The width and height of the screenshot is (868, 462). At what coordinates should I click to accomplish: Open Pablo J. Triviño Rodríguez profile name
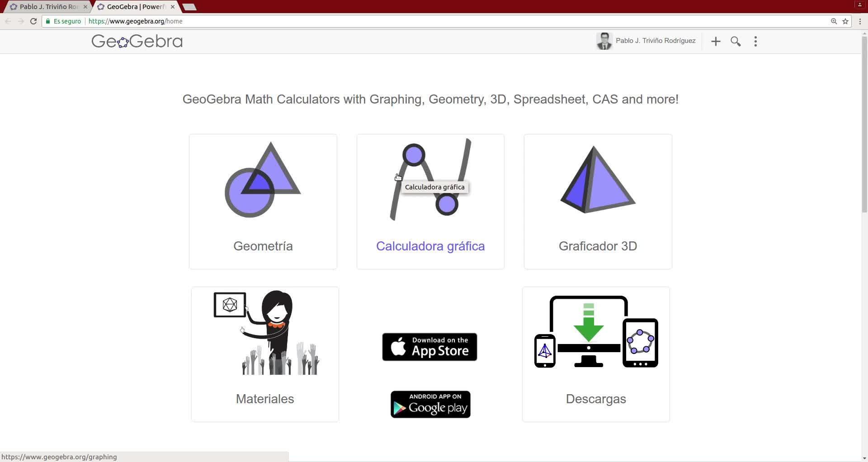click(656, 41)
